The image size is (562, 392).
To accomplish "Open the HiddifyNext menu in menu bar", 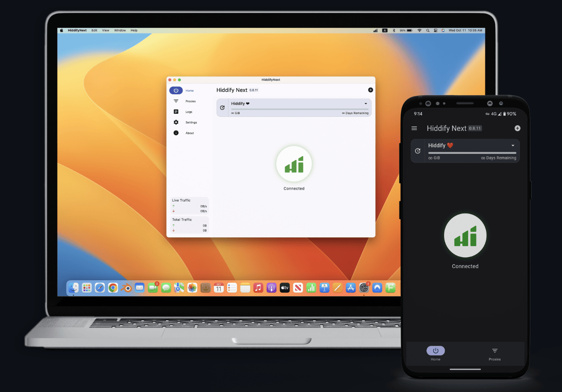I will [77, 30].
